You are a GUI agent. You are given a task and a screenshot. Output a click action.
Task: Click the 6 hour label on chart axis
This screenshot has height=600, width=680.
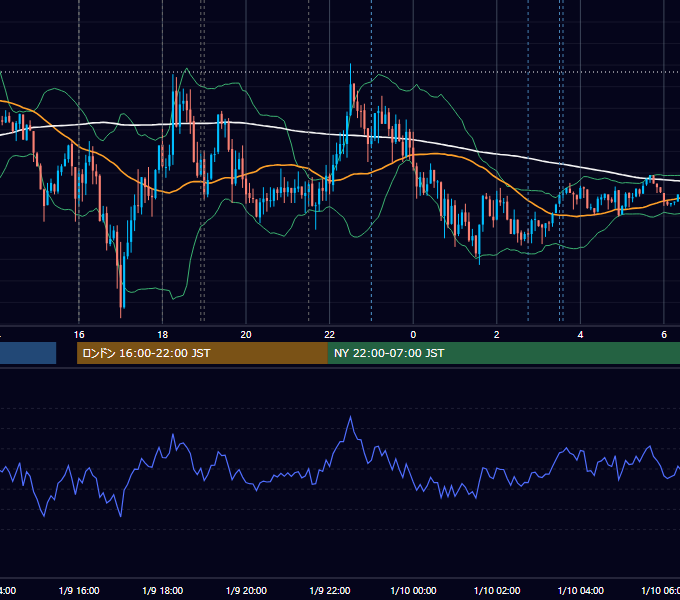(x=664, y=335)
